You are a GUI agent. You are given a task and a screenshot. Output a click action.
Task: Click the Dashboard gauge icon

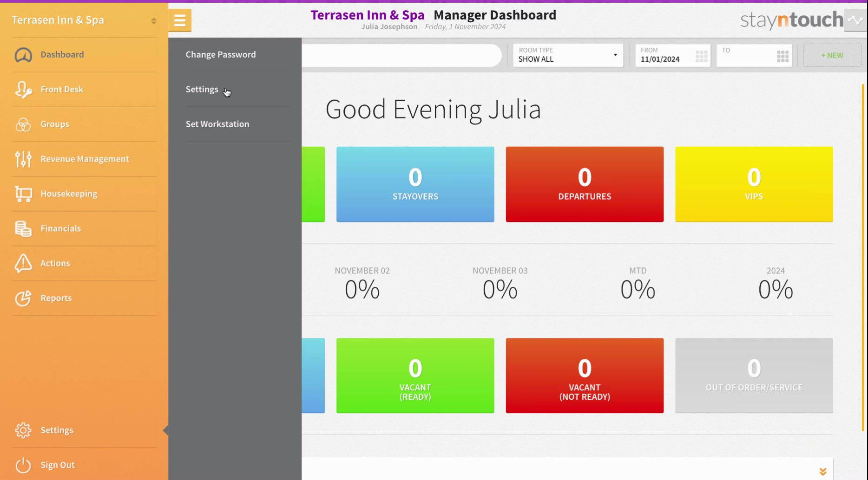23,55
